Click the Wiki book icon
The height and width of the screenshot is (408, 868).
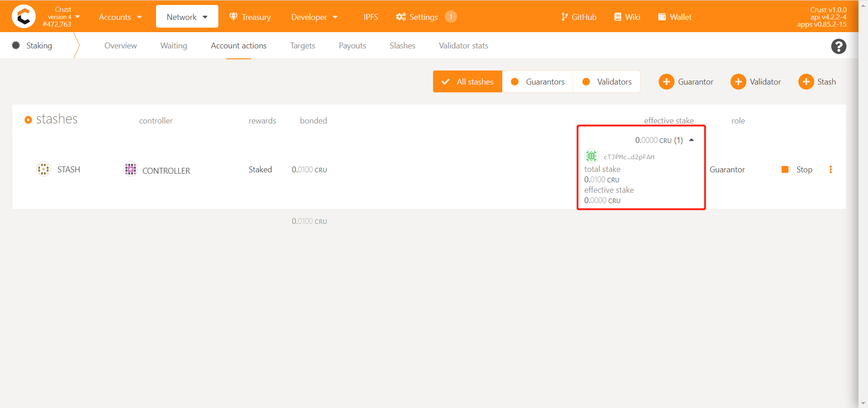[x=618, y=17]
